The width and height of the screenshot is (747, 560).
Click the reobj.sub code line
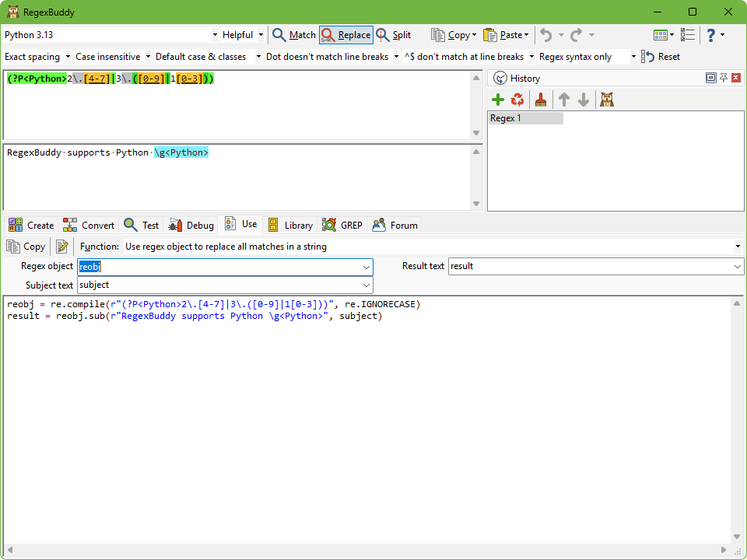point(195,317)
